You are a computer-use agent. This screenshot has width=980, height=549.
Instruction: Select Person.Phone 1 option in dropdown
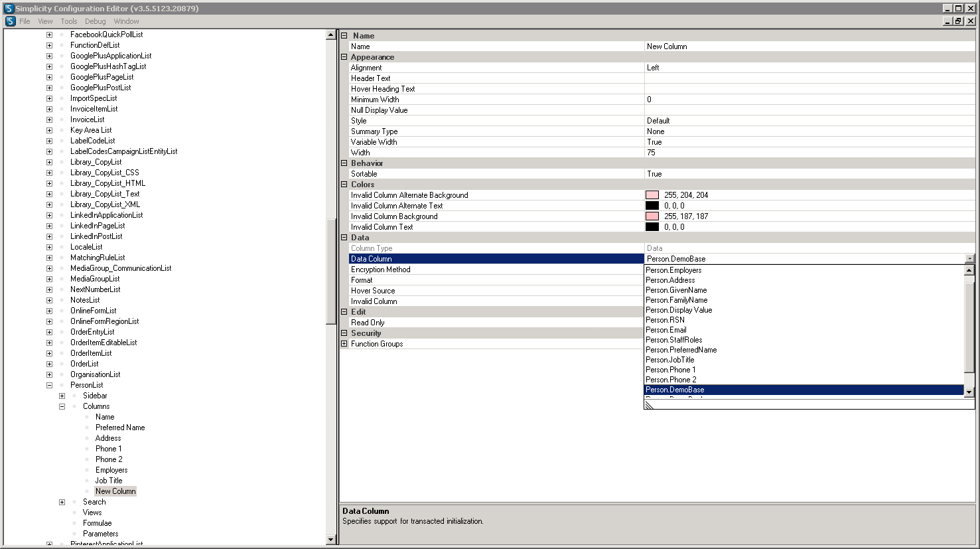(x=804, y=370)
